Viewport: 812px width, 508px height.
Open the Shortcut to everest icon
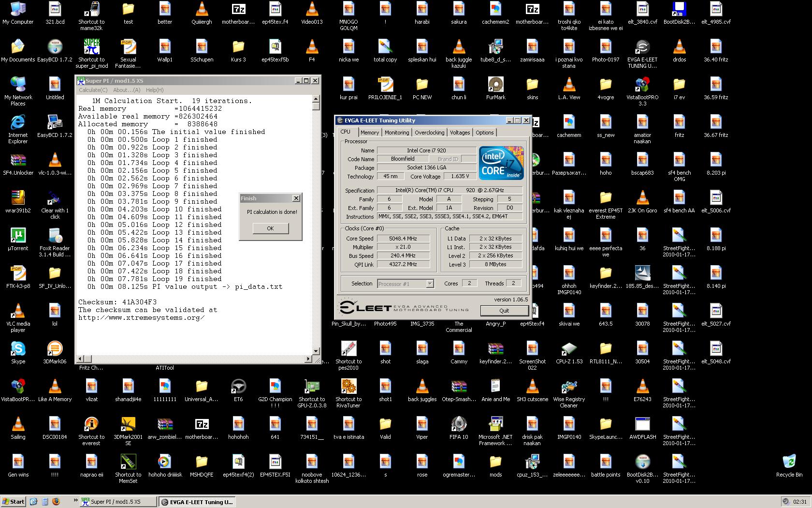91,431
